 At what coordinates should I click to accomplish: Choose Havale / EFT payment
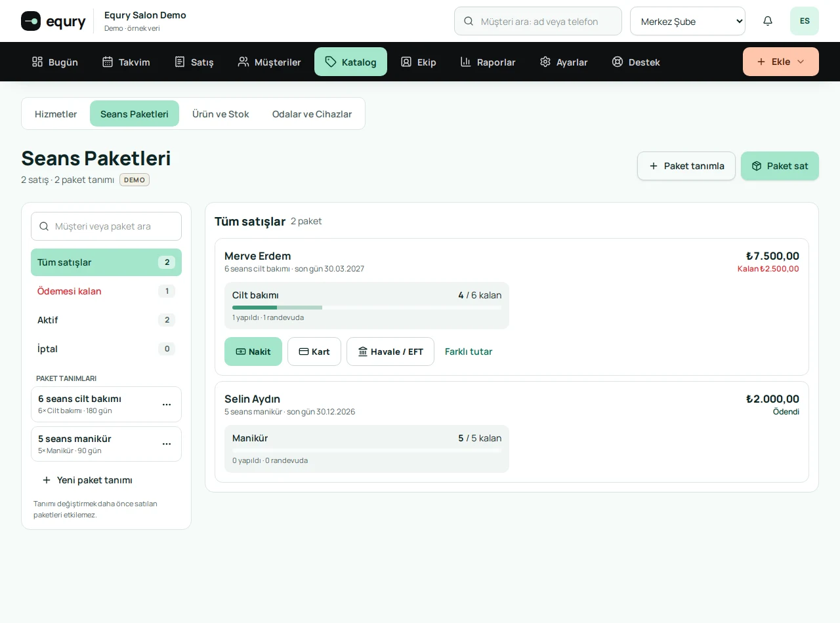[390, 352]
